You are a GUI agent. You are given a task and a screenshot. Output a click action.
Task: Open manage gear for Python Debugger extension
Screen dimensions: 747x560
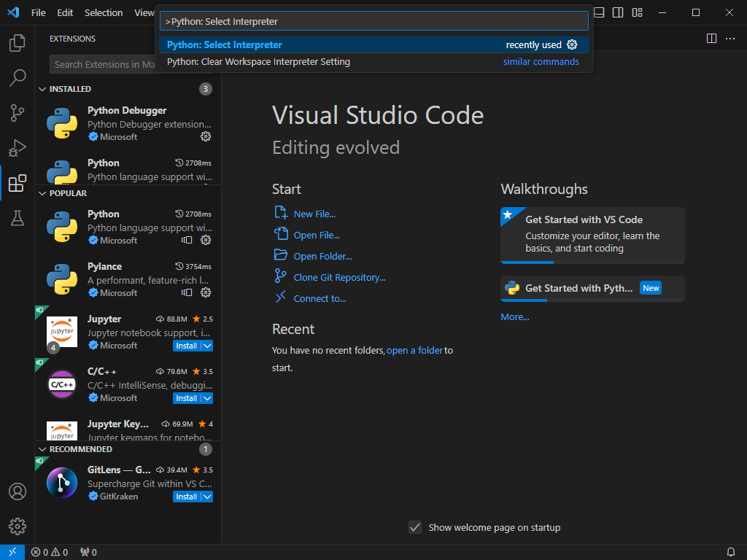(x=206, y=136)
